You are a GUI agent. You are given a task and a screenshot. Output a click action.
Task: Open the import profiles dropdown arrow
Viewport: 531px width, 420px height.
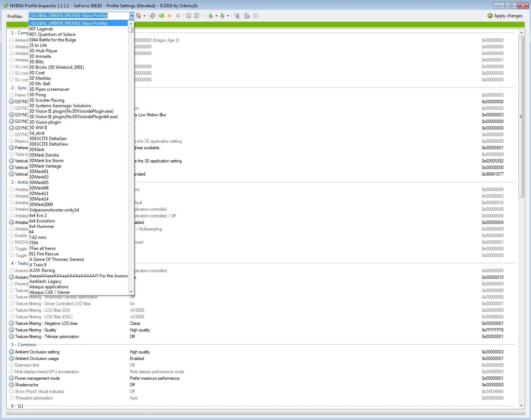228,16
